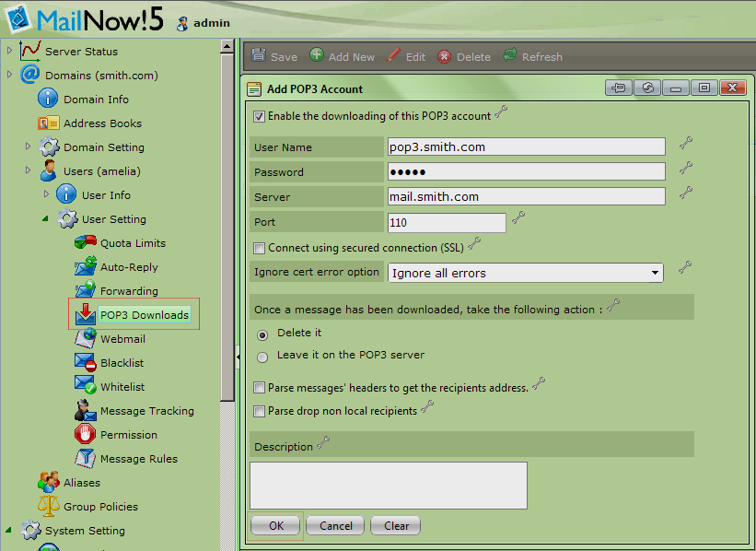Check Parse drop non local recipients

click(259, 411)
